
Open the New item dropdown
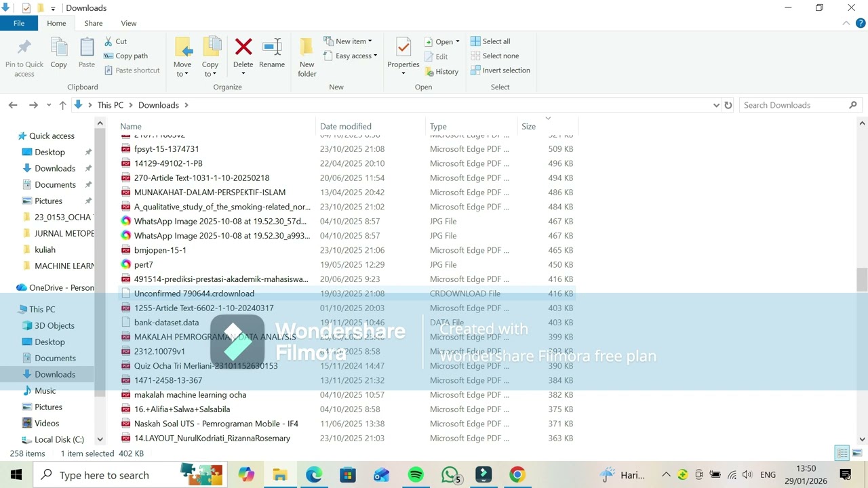coord(348,41)
